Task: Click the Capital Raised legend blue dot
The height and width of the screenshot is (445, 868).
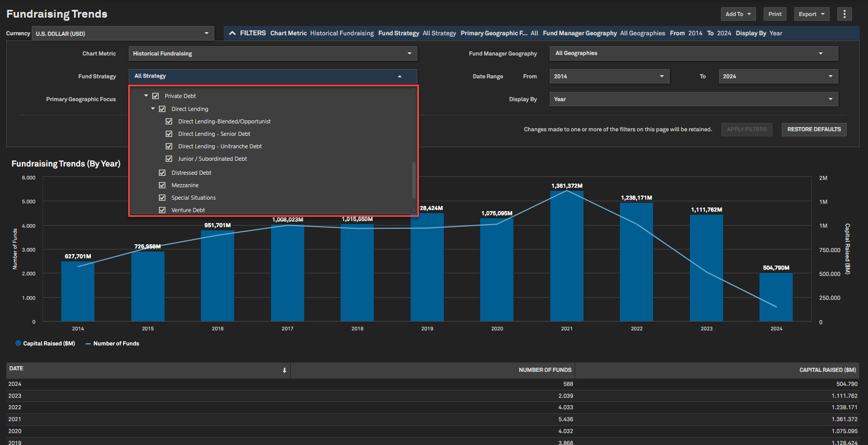Action: tap(18, 343)
